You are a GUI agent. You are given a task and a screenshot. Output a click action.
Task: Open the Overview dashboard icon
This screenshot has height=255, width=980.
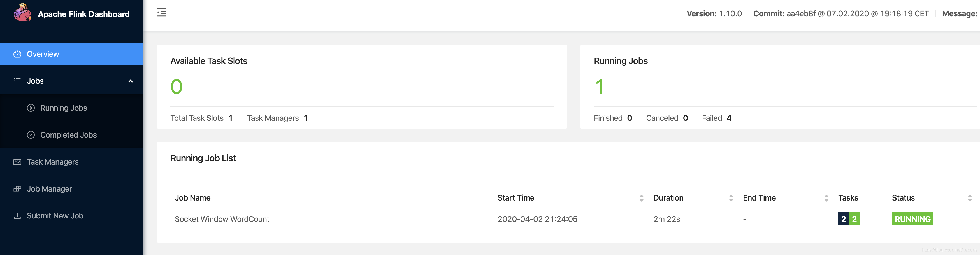(x=17, y=54)
